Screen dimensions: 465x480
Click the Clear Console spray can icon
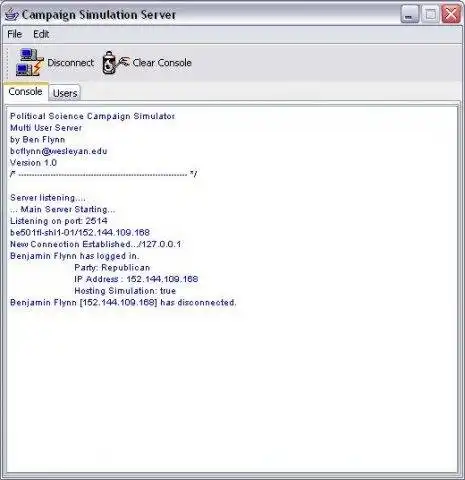click(x=115, y=62)
